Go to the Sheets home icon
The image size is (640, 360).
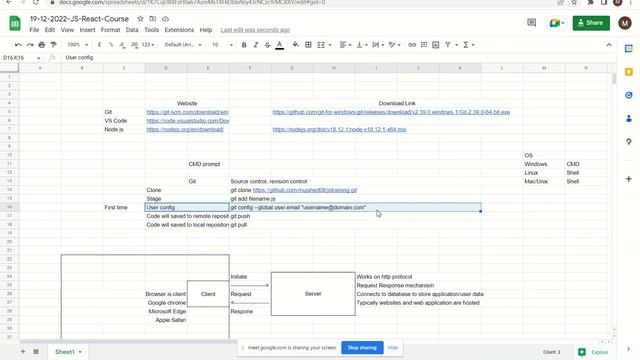tap(15, 23)
